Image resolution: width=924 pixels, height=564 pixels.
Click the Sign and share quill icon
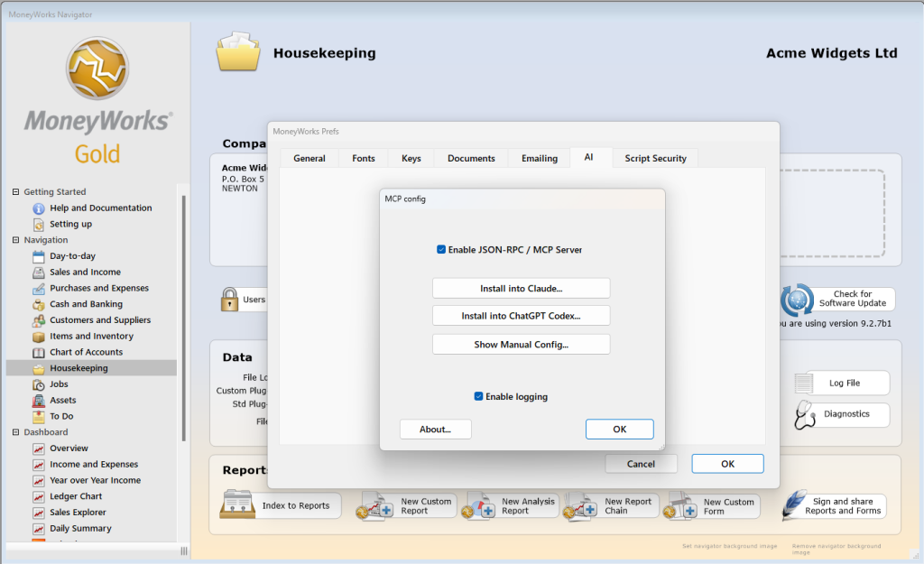coord(793,504)
